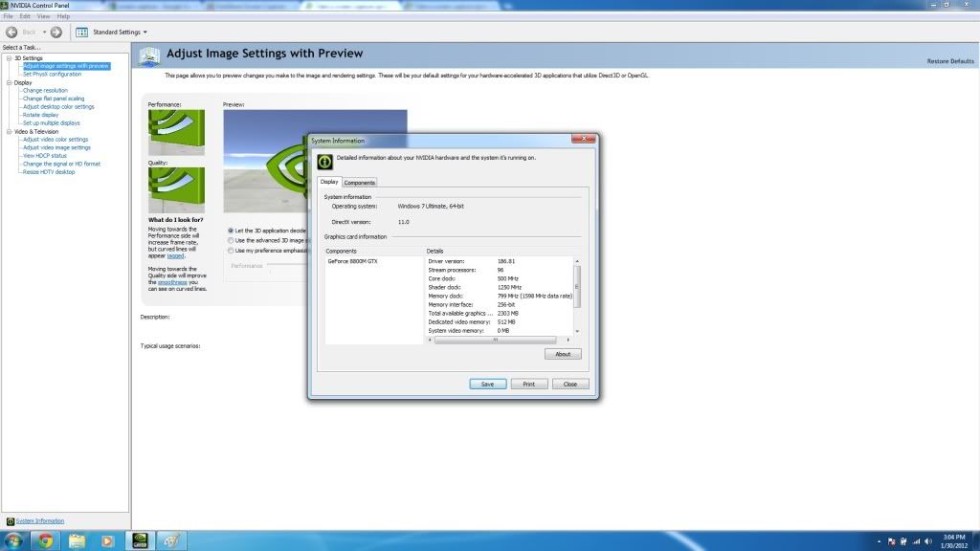Select 'Set PhysX configuration' tree item
The height and width of the screenshot is (551, 980).
[x=52, y=74]
